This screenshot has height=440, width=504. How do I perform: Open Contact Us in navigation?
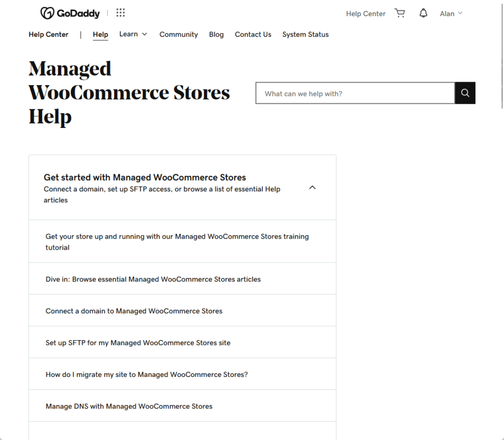[x=253, y=34]
